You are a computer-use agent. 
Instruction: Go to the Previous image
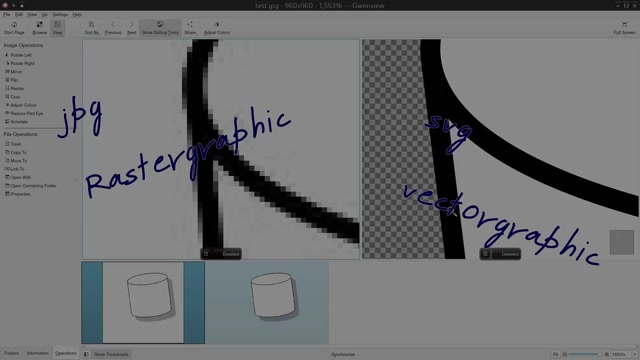tap(113, 28)
